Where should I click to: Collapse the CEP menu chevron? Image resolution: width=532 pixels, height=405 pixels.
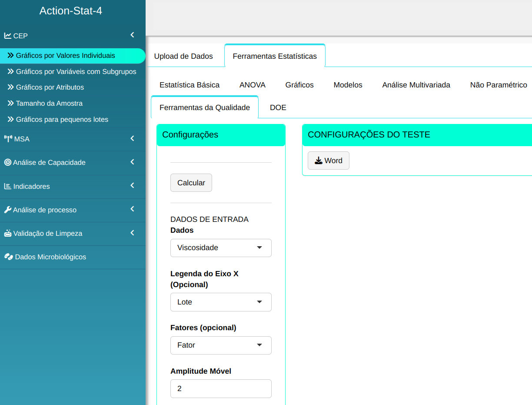click(x=133, y=35)
